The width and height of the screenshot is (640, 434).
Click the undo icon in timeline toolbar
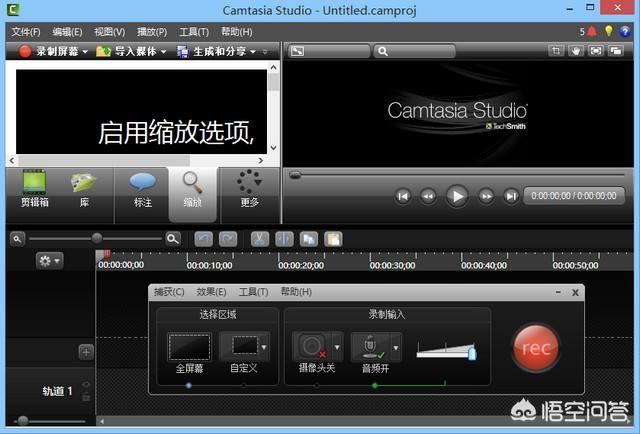203,239
